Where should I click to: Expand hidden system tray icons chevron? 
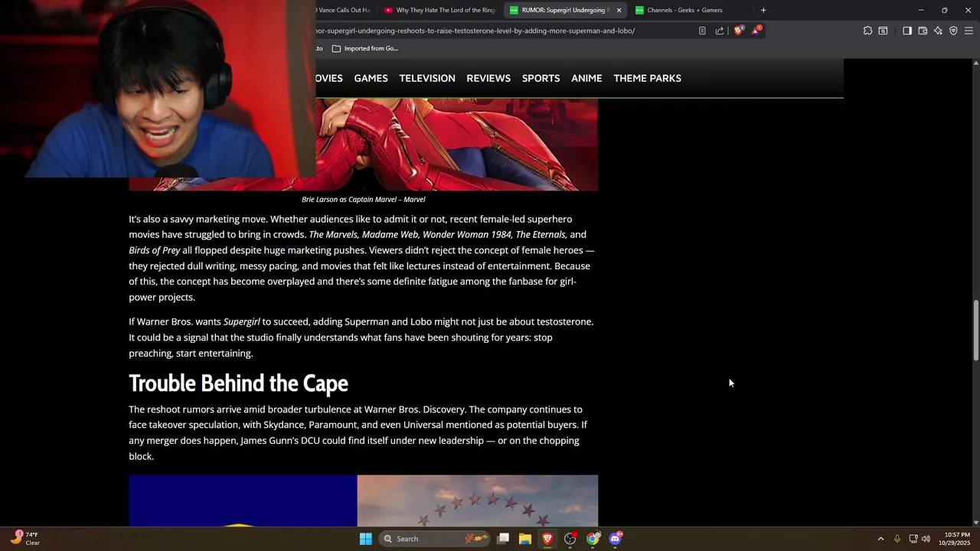tap(880, 539)
